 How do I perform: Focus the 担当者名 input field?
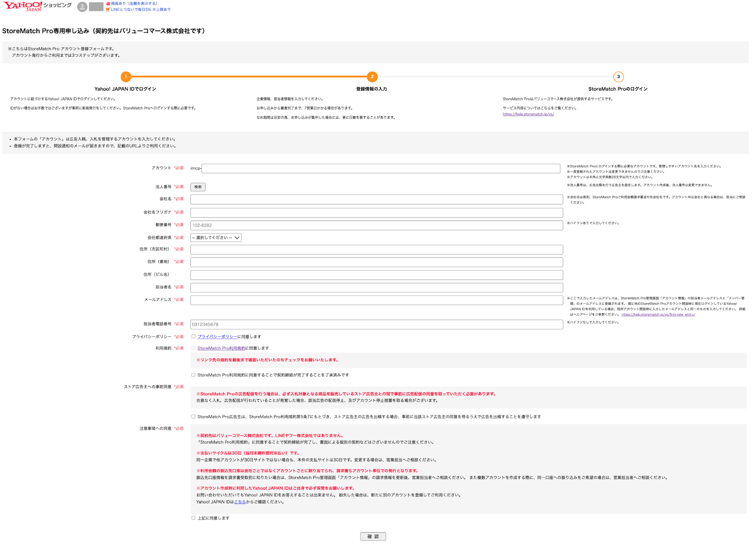coord(377,288)
